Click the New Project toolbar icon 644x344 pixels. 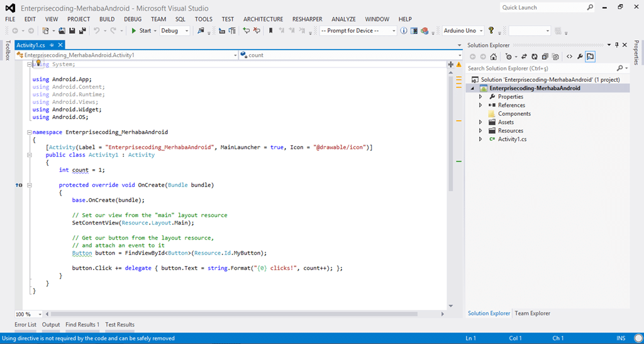pos(45,31)
